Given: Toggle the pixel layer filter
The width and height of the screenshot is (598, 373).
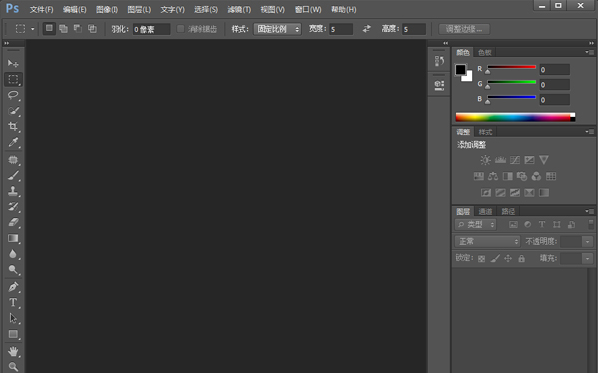Looking at the screenshot, I should coord(513,225).
